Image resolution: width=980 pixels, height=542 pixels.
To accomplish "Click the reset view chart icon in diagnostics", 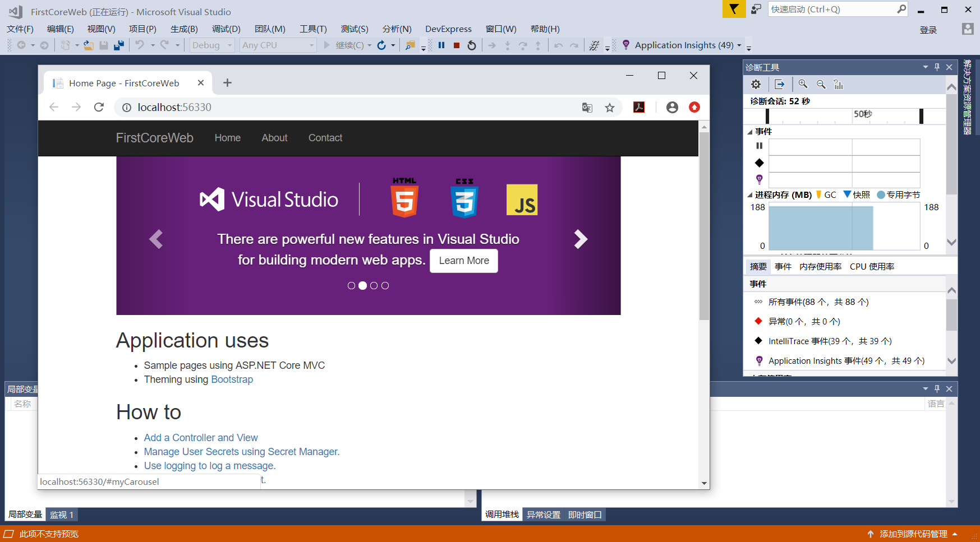I will 839,84.
